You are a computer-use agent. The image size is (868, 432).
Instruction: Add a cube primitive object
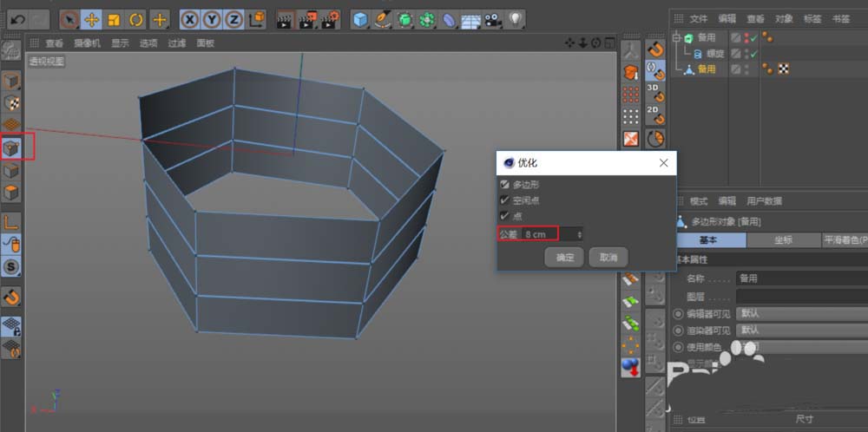[360, 19]
